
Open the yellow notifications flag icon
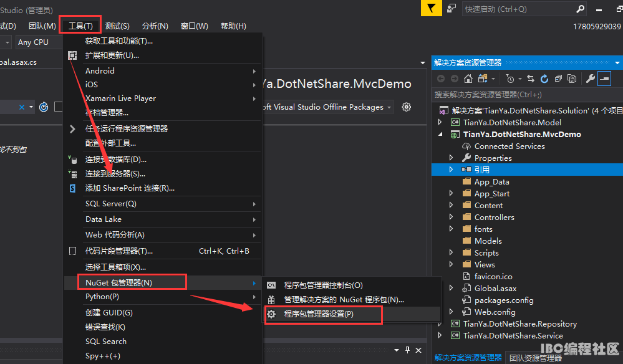431,8
